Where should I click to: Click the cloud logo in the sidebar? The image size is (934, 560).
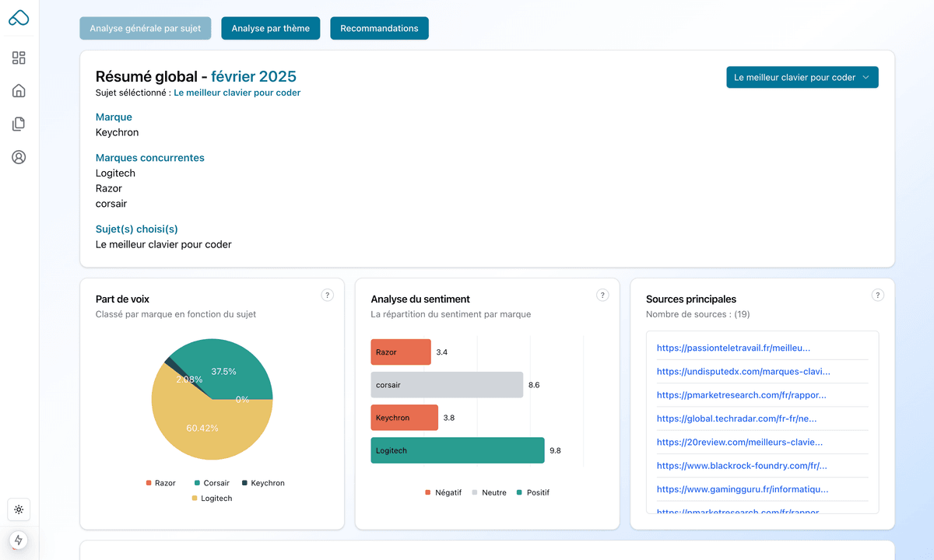(19, 18)
